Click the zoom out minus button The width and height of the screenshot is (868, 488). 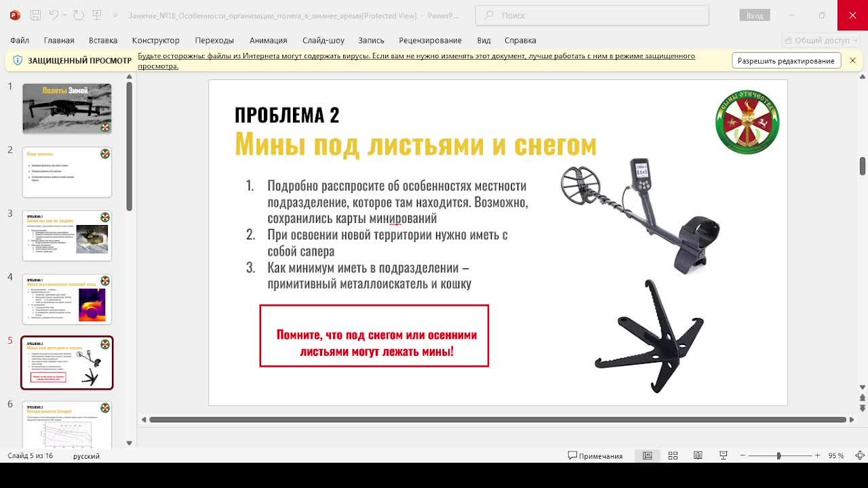[x=743, y=455]
